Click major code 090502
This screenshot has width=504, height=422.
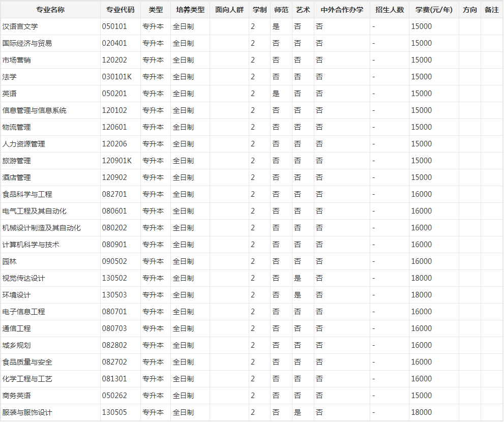click(x=114, y=261)
